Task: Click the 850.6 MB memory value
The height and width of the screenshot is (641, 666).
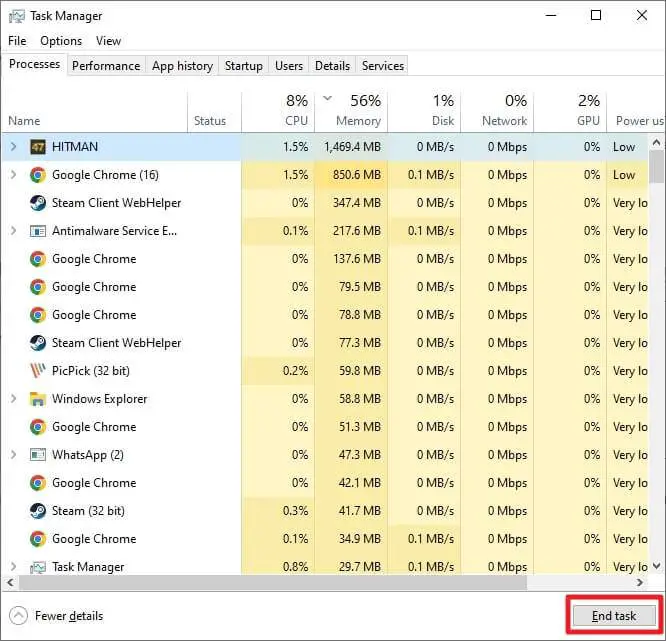Action: click(357, 175)
